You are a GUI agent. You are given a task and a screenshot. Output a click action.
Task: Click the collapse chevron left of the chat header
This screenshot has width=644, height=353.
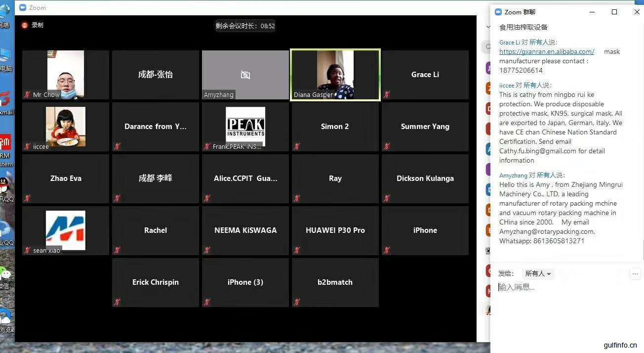coord(488,27)
